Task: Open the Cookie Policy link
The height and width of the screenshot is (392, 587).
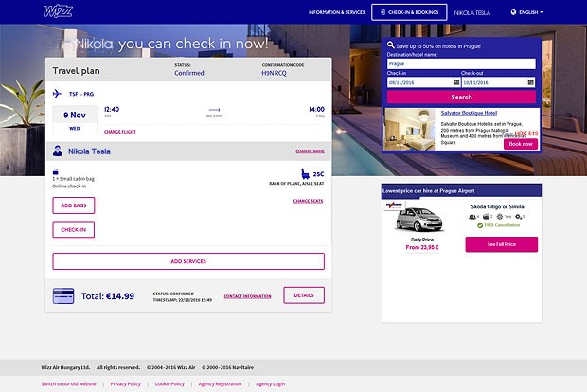Action: tap(169, 384)
